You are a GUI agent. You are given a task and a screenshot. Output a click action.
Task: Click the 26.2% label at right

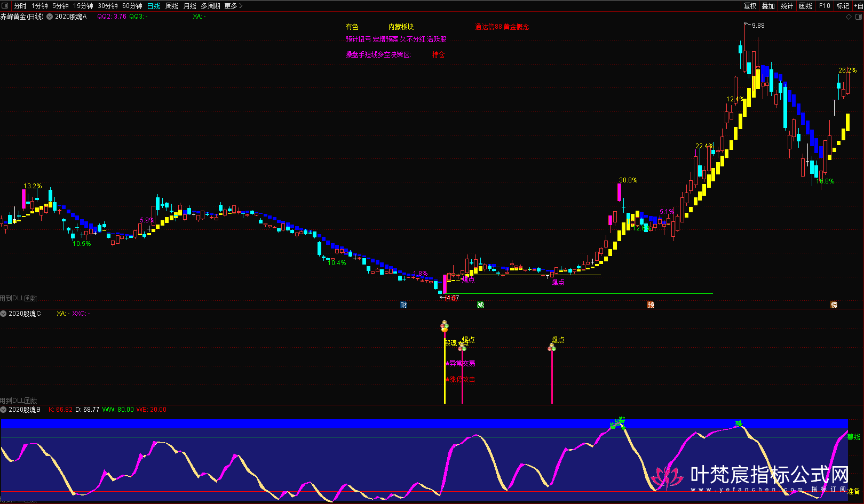847,70
